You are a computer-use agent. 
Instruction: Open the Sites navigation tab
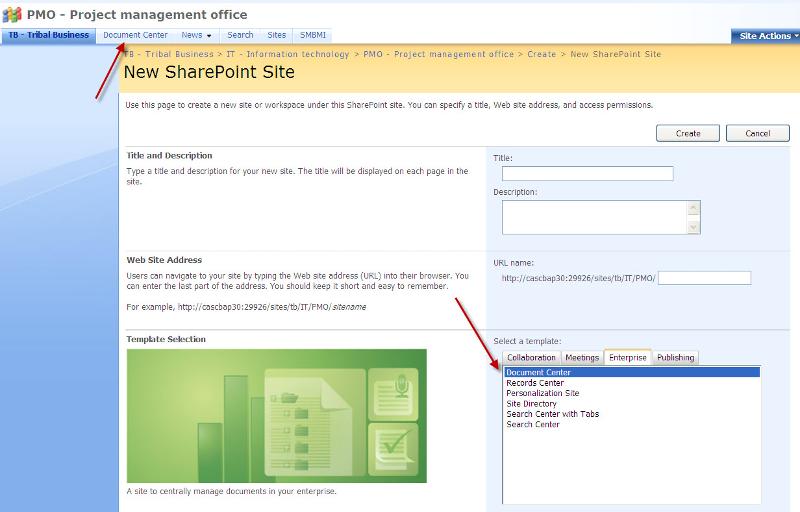pyautogui.click(x=277, y=35)
